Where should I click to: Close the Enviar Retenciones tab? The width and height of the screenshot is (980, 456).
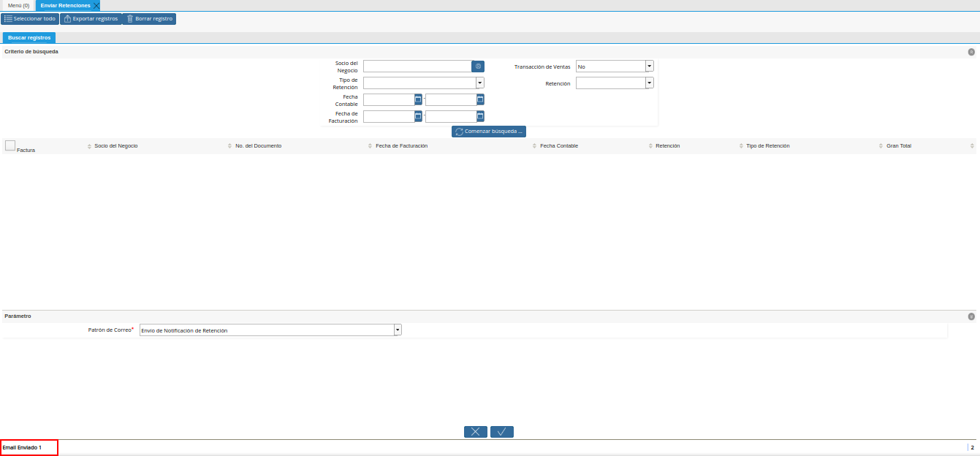(x=96, y=5)
